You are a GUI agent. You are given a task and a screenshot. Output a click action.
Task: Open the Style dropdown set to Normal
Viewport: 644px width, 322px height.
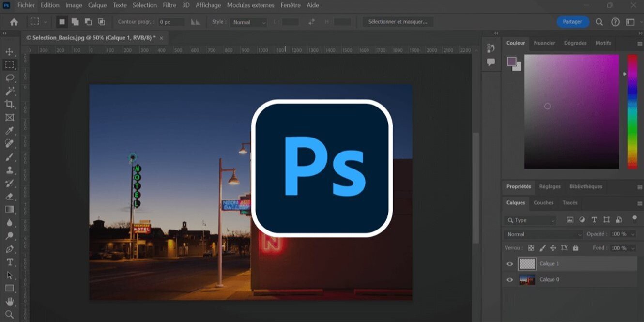pyautogui.click(x=249, y=22)
